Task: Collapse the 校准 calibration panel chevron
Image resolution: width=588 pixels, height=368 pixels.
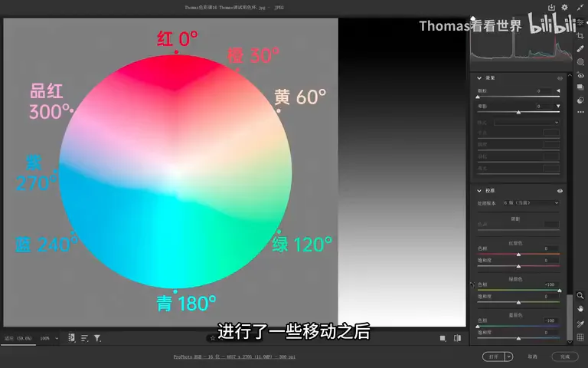Action: click(479, 191)
